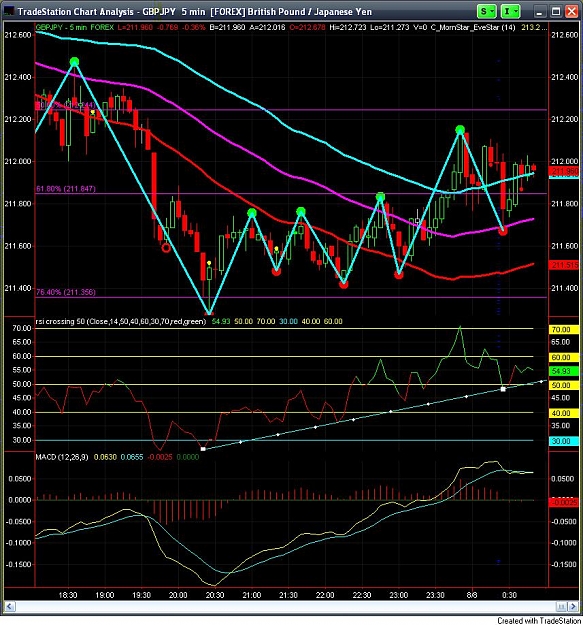
Task: Click the yellow 60.00 RSI level tag
Action: tap(564, 358)
